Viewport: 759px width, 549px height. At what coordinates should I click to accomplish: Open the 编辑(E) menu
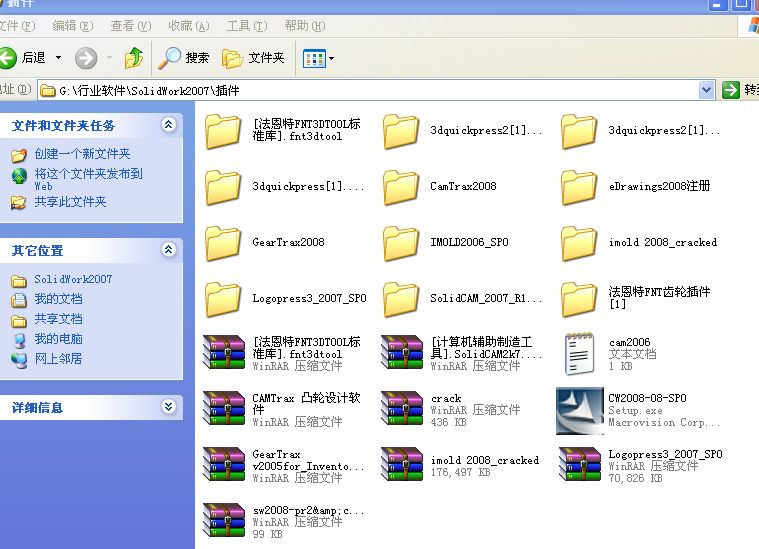pyautogui.click(x=73, y=26)
